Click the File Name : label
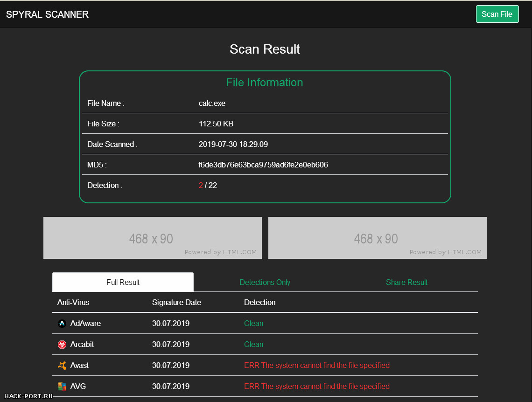The width and height of the screenshot is (532, 402). [x=105, y=104]
